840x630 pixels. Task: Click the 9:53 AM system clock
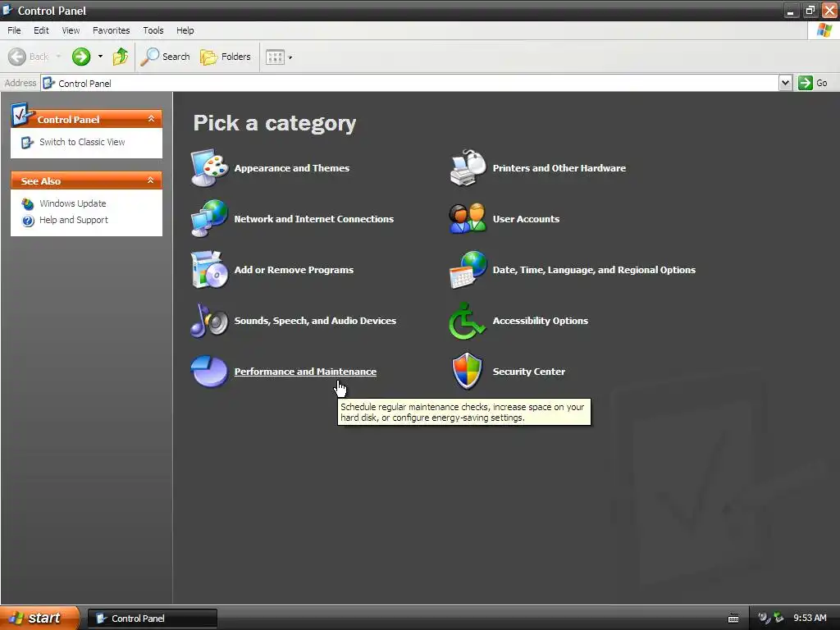810,619
